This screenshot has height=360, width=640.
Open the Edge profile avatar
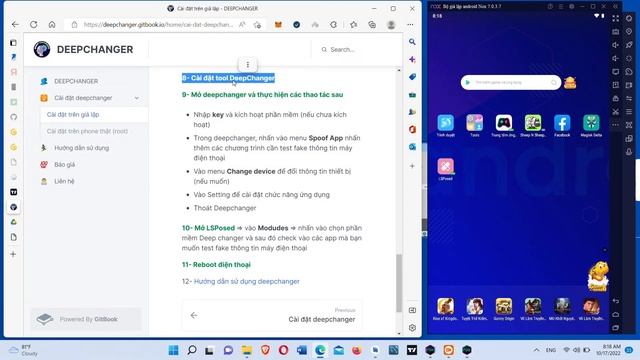(391, 24)
